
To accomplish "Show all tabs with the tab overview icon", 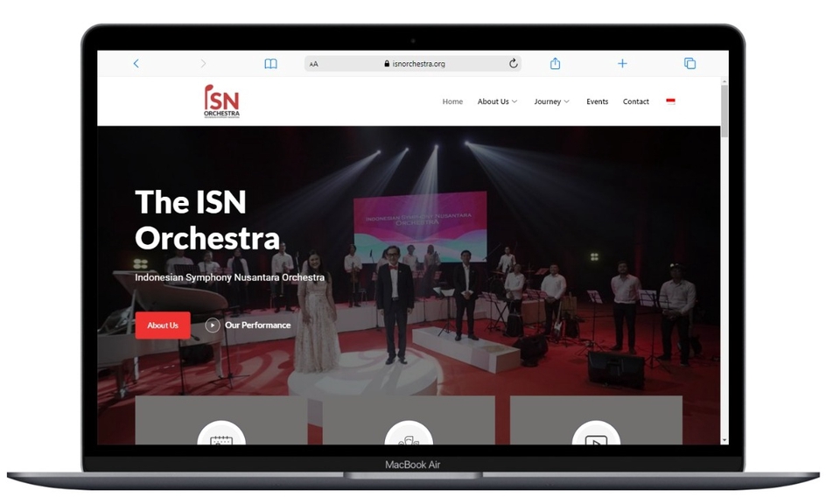I will coord(689,63).
